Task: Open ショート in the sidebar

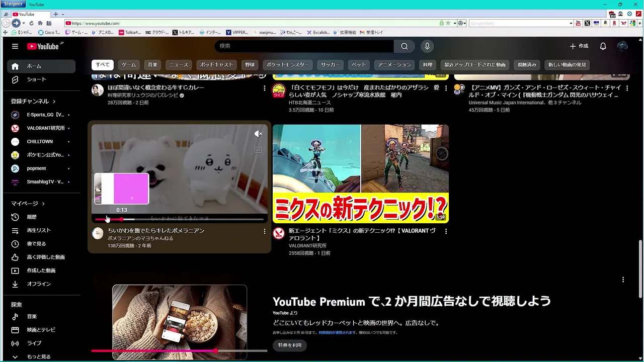Action: coord(41,79)
